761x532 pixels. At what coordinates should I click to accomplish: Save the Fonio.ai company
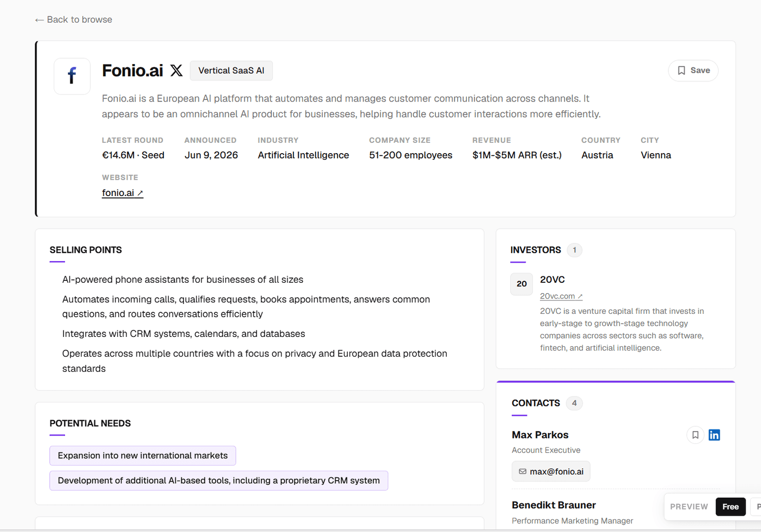tap(693, 70)
